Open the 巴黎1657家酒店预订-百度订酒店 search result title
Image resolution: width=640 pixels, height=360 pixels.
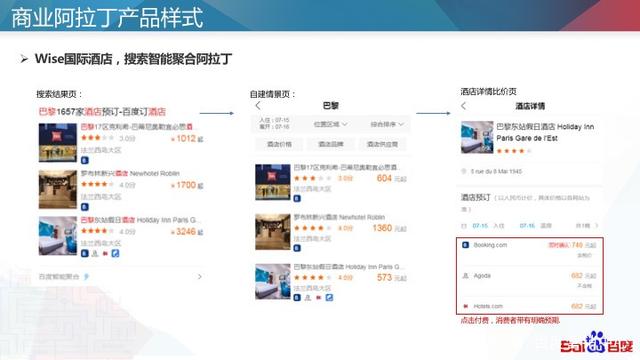pos(102,111)
